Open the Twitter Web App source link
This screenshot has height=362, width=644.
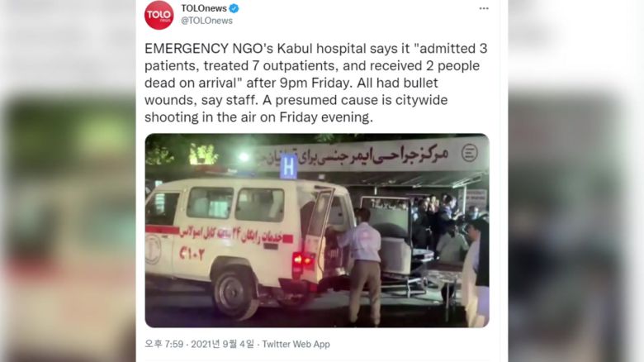coord(296,344)
